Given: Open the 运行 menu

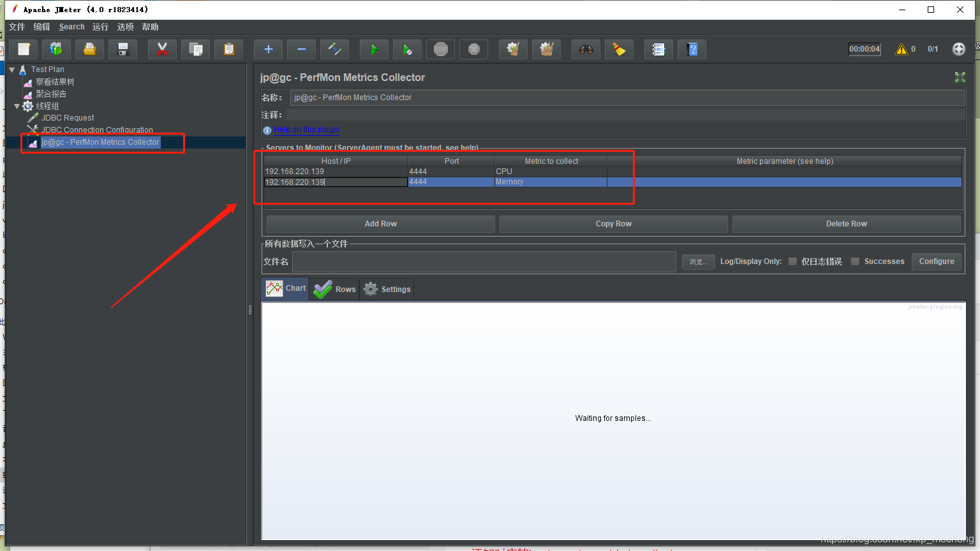Looking at the screenshot, I should click(100, 27).
